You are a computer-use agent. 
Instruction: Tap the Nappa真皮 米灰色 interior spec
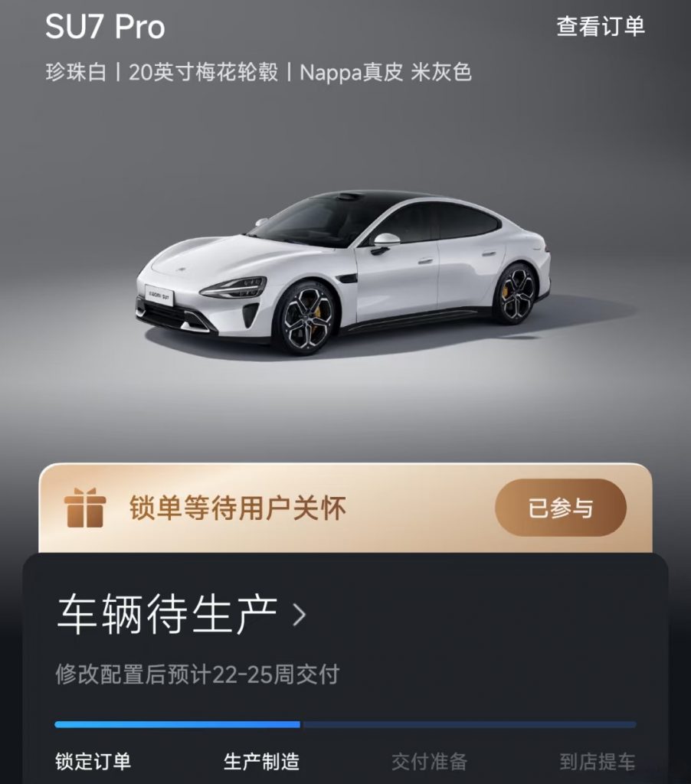(385, 73)
